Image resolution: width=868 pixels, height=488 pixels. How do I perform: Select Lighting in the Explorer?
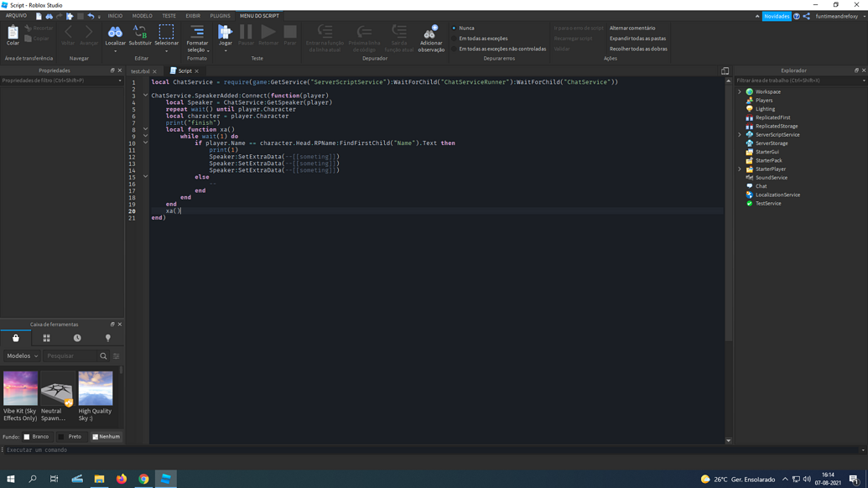pos(765,109)
